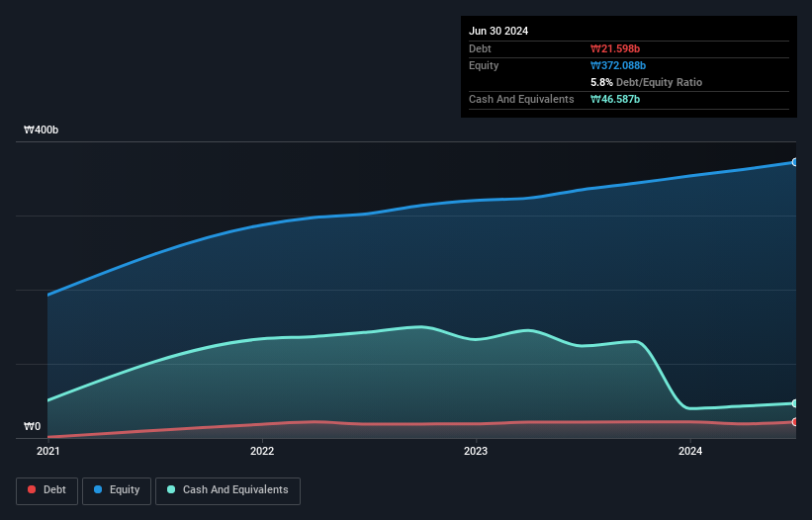Select the 2023 x-axis label
The width and height of the screenshot is (812, 520).
[x=476, y=451]
